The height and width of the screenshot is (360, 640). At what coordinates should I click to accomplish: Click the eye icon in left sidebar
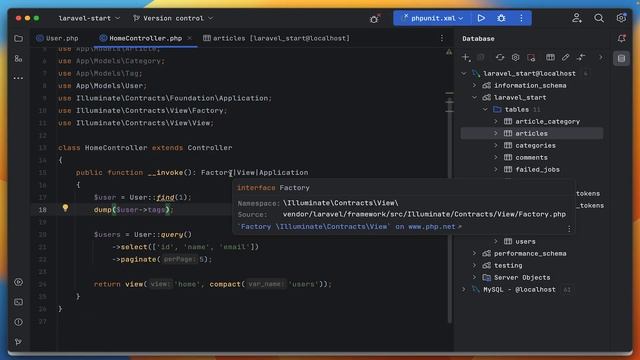(18, 282)
